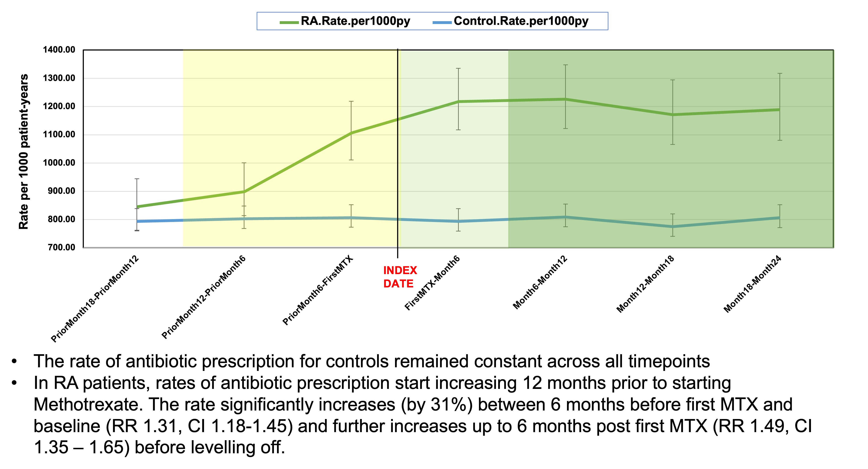Image resolution: width=868 pixels, height=469 pixels.
Task: Click the green RA data point at Month6-Month12
Action: 565,99
